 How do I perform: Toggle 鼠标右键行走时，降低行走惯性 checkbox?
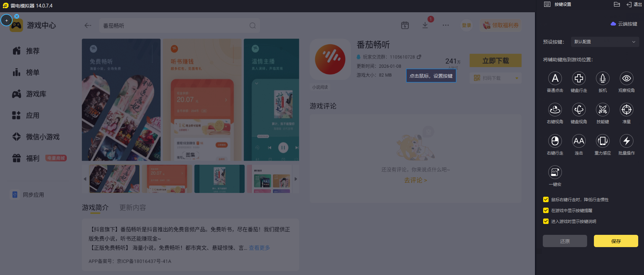(546, 199)
